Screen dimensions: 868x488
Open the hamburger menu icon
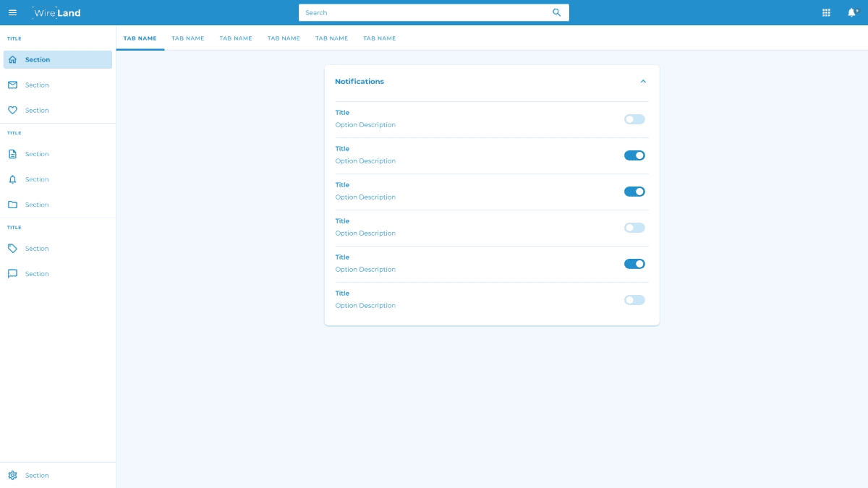[x=12, y=12]
